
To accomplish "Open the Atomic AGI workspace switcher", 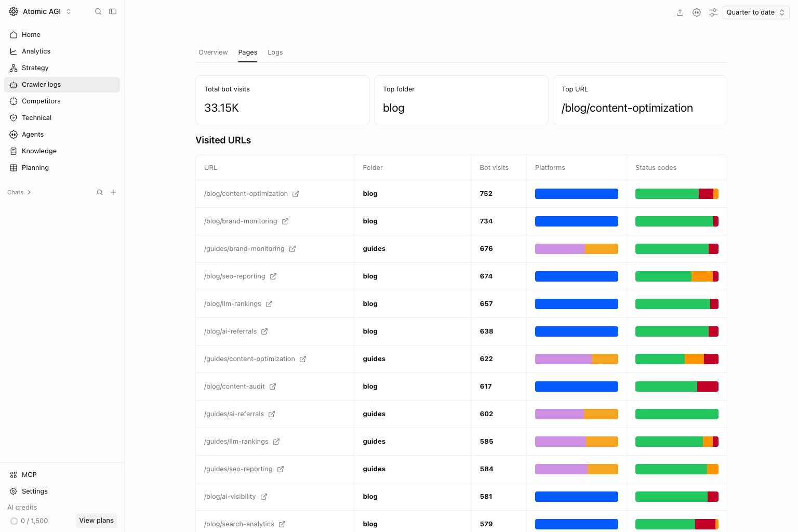I will pyautogui.click(x=41, y=11).
